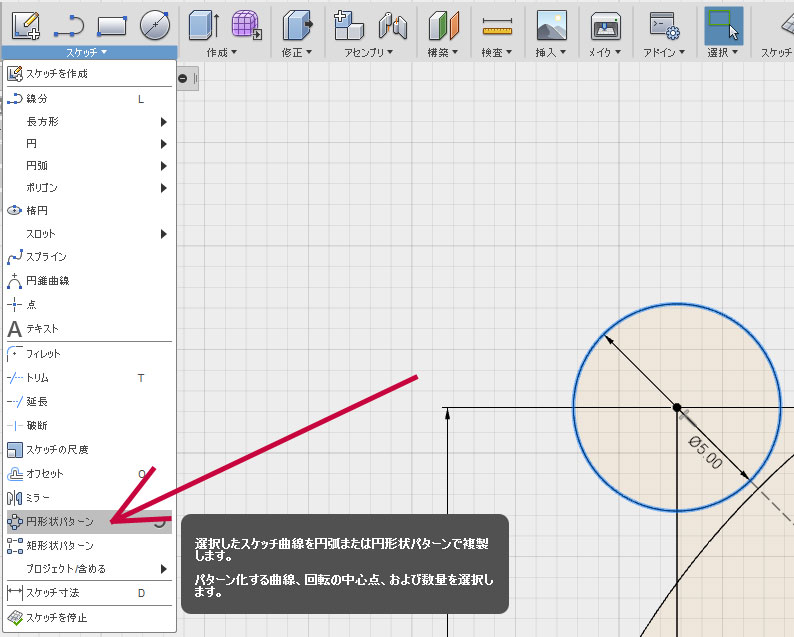The height and width of the screenshot is (637, 794).
Task: Select the Rectangle sketch tool icon
Action: (111, 24)
